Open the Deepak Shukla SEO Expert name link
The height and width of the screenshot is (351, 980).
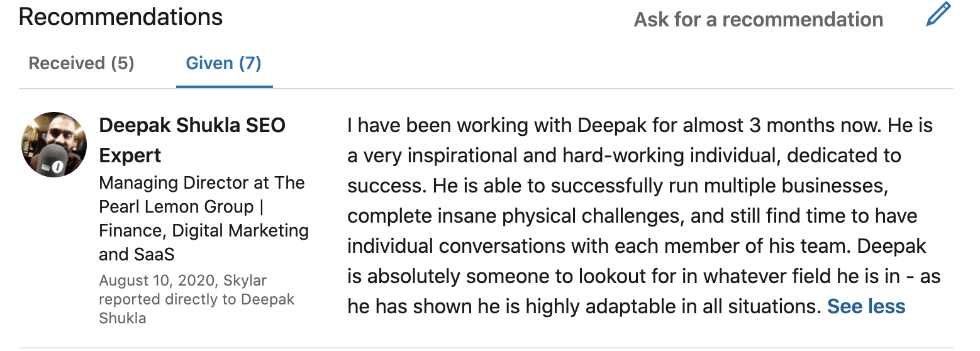point(192,140)
